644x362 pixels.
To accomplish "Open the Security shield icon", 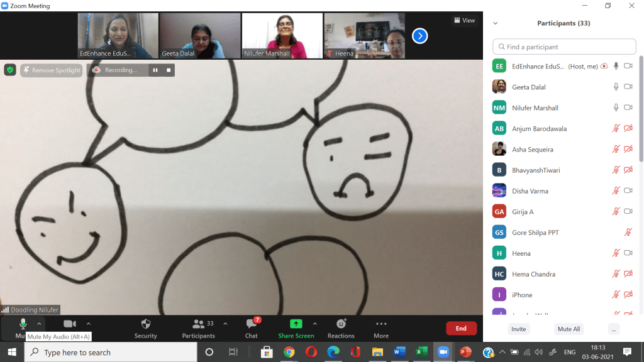I will point(145,324).
